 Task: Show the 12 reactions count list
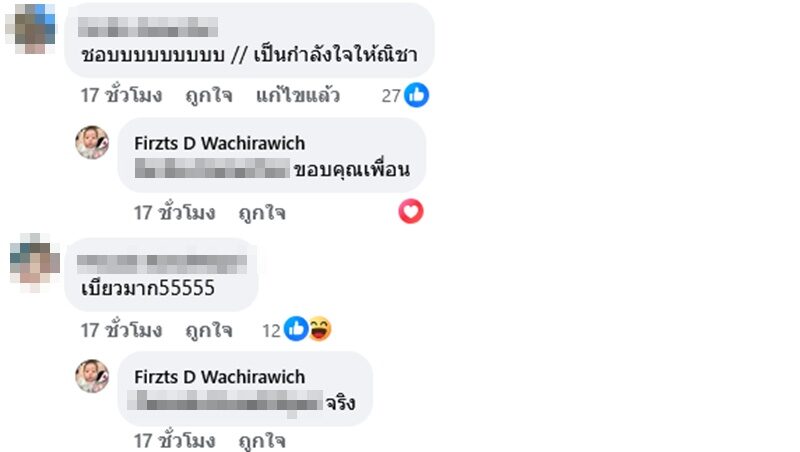271,331
